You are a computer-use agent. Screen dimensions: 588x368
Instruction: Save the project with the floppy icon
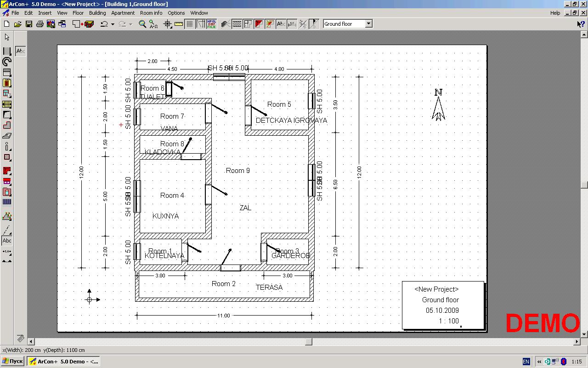28,23
